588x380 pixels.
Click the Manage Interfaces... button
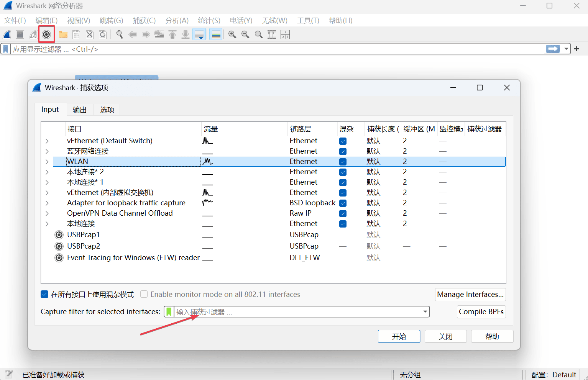pyautogui.click(x=470, y=294)
